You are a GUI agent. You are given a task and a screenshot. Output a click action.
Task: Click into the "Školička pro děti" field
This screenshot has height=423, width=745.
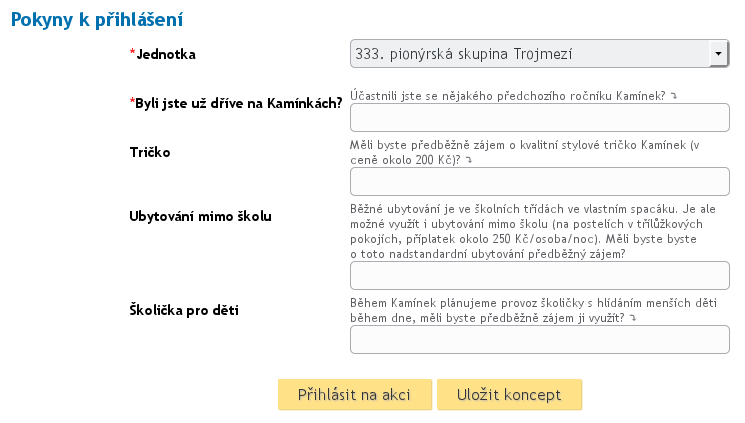pos(539,340)
